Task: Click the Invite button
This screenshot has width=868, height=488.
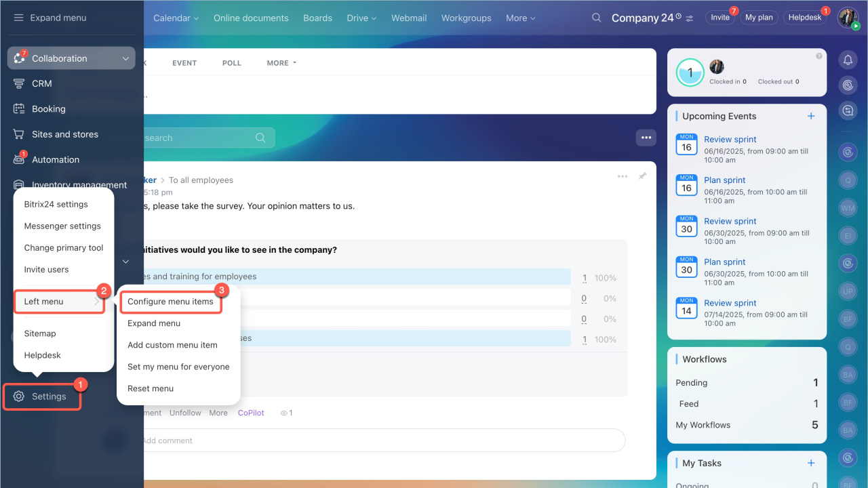Action: 719,18
